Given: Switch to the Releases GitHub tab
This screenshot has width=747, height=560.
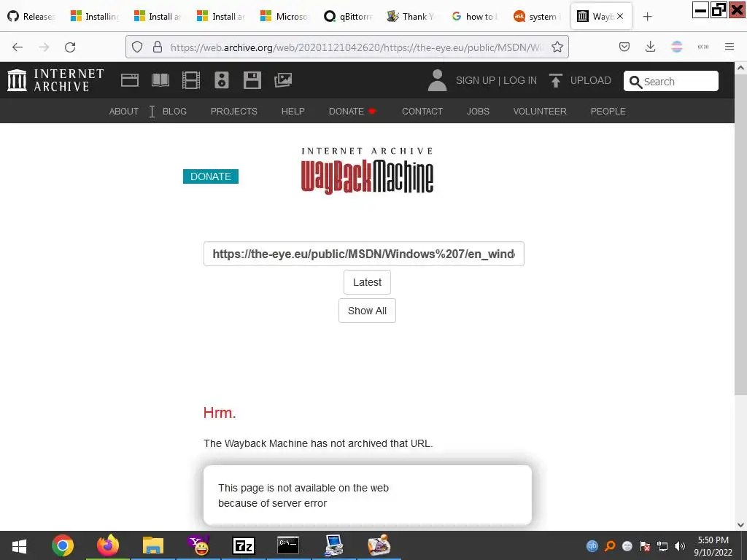Looking at the screenshot, I should [32, 17].
